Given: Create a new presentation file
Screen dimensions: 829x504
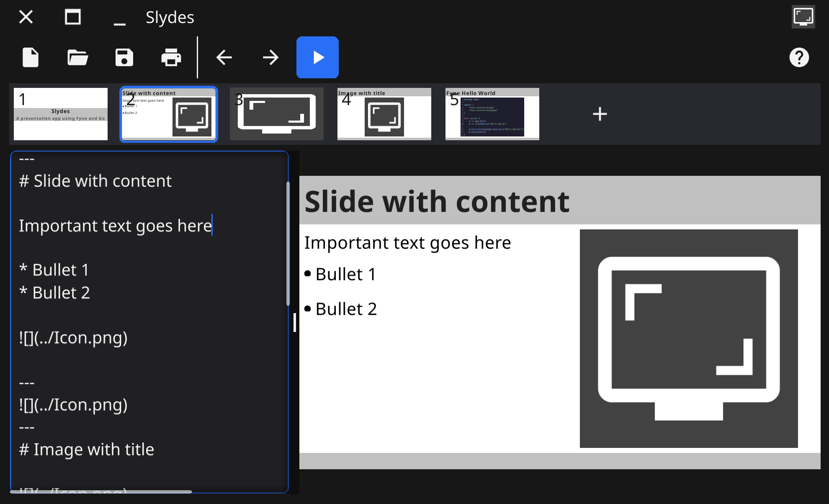Looking at the screenshot, I should [x=31, y=57].
